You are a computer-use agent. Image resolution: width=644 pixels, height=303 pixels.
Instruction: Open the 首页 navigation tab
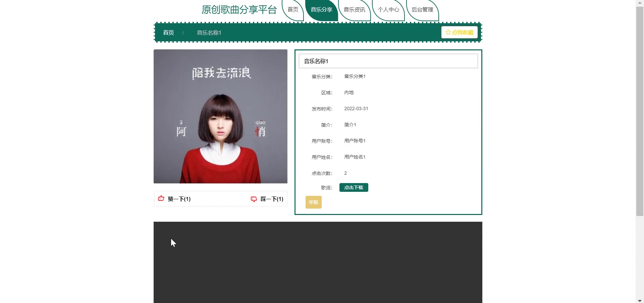pyautogui.click(x=293, y=10)
